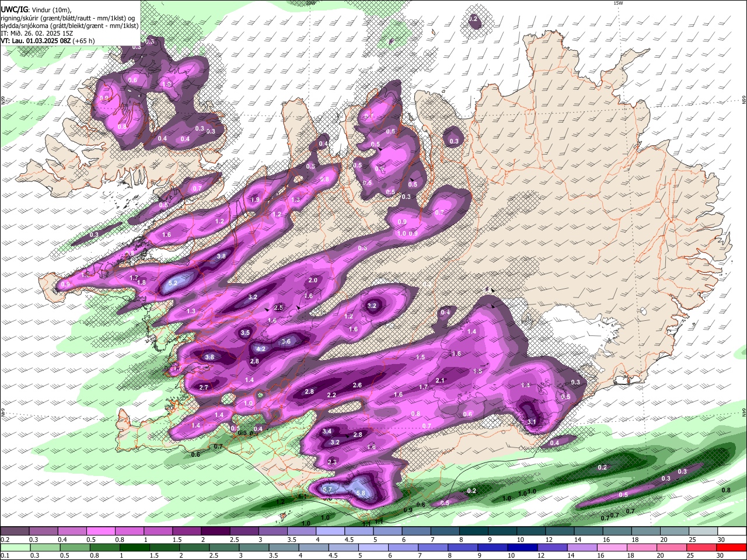This screenshot has height=560, width=747.
Task: Click the 3.6 value label on the map
Action: coord(286,342)
